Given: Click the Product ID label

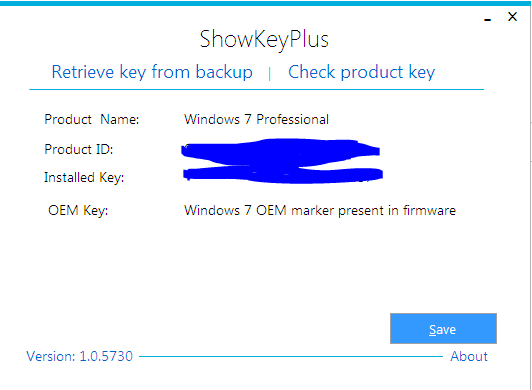Looking at the screenshot, I should (79, 149).
